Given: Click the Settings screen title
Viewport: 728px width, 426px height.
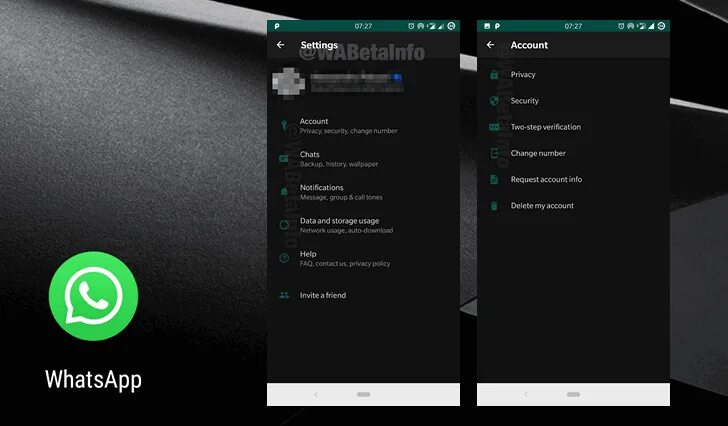Looking at the screenshot, I should click(319, 45).
